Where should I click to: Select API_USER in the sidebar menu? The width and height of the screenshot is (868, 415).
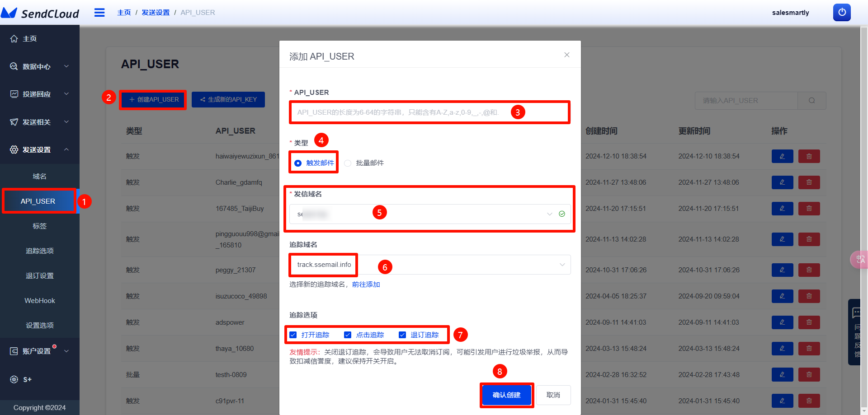pyautogui.click(x=39, y=201)
